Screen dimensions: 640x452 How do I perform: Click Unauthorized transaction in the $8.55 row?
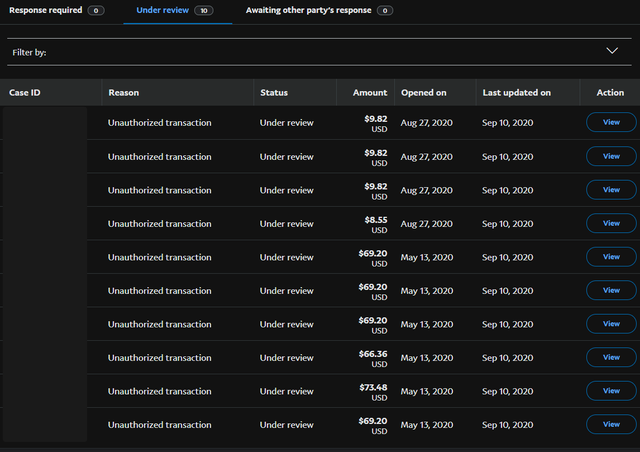point(160,224)
